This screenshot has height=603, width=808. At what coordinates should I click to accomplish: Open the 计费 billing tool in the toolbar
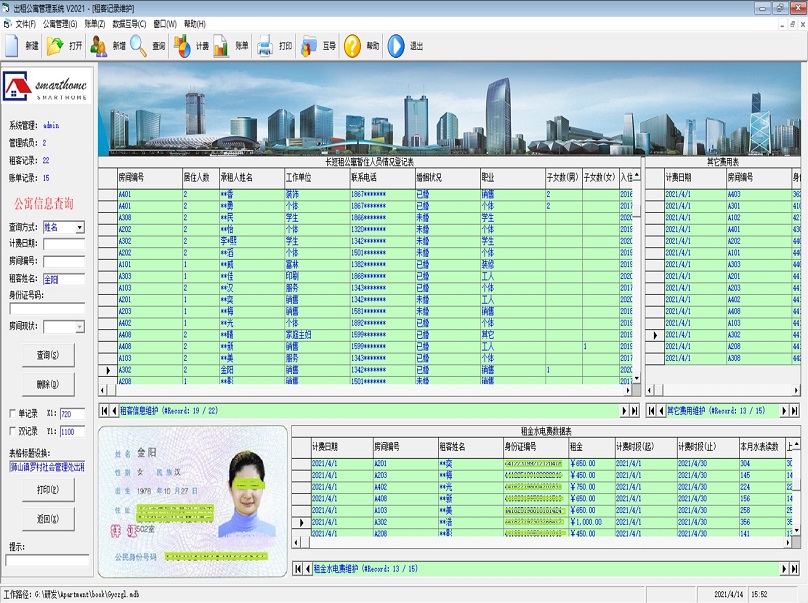pyautogui.click(x=181, y=46)
